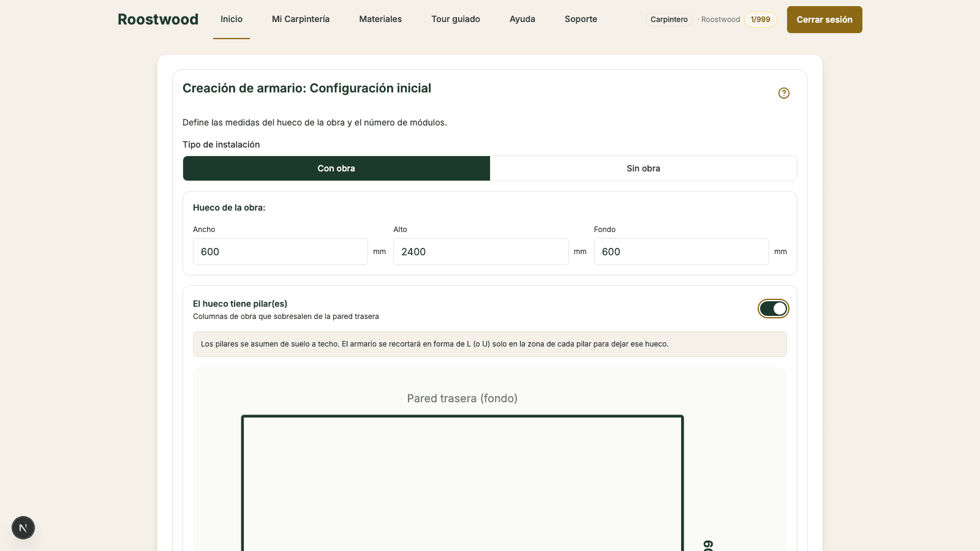
Task: Click the Fondo input field
Action: [x=681, y=252]
